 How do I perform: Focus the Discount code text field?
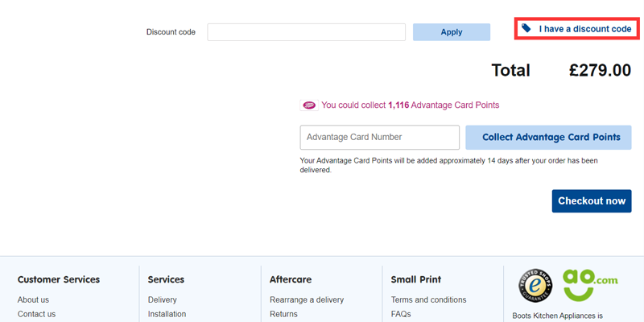(x=306, y=32)
